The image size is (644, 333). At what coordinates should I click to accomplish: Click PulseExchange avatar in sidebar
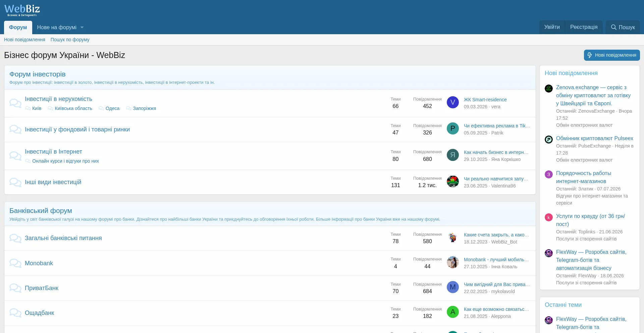[549, 140]
